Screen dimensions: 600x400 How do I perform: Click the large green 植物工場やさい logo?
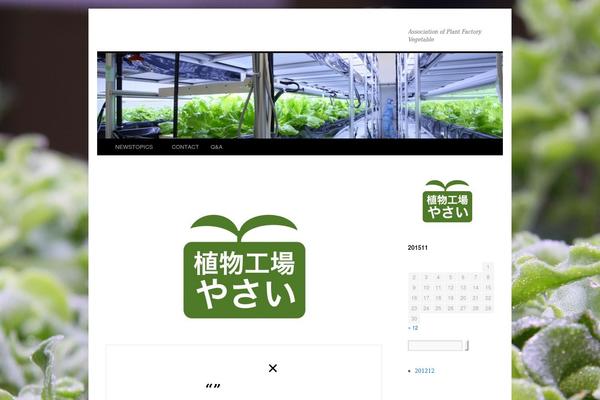point(244,266)
